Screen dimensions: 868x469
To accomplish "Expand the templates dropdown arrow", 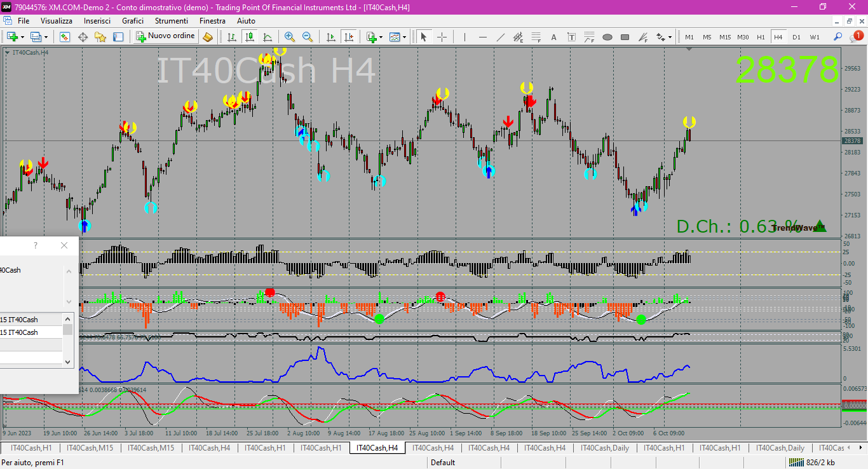I will 404,37.
